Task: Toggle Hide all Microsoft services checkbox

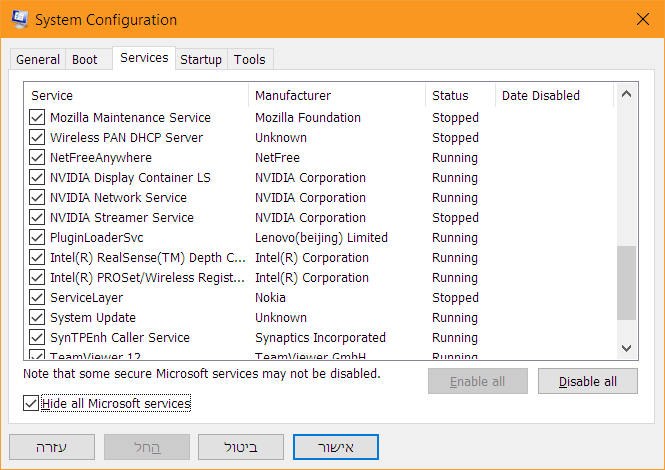Action: 31,403
